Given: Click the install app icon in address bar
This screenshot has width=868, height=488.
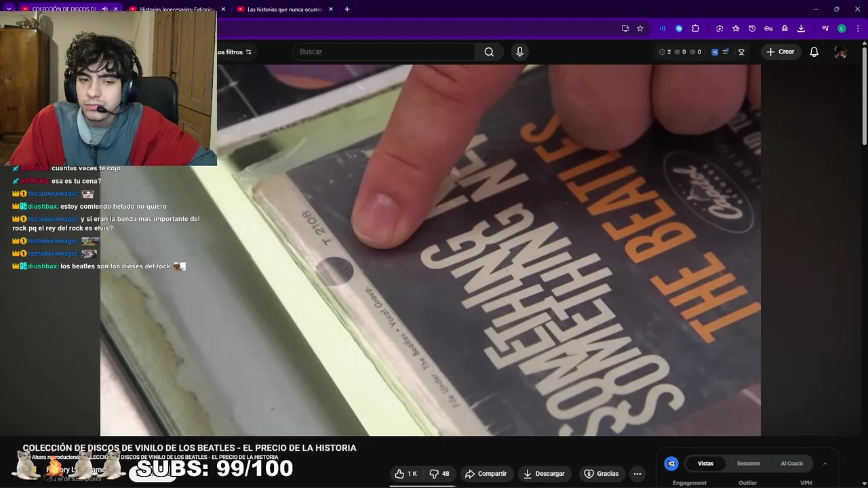Looking at the screenshot, I should (625, 28).
